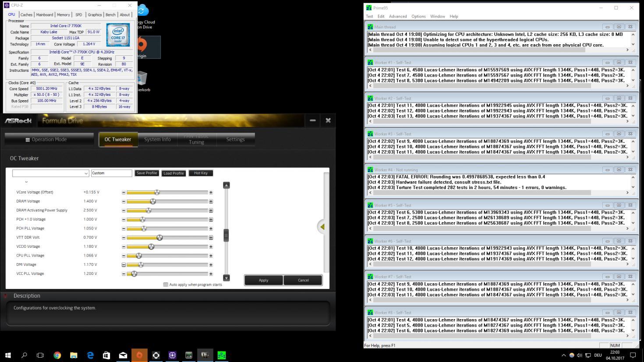Viewport: 644px width, 362px height.
Task: Click the PCH PLL Voltage slider handle
Action: click(x=144, y=228)
